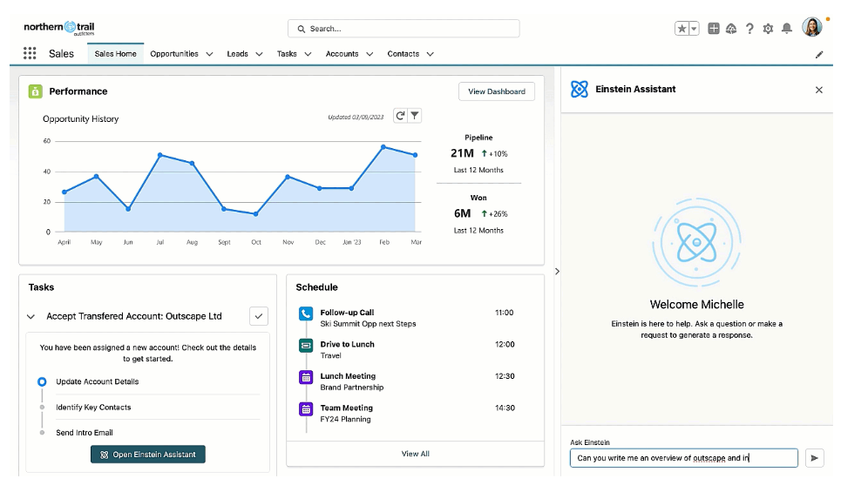Open the Notifications bell icon
Screen dimensions: 868x499
pyautogui.click(x=787, y=28)
